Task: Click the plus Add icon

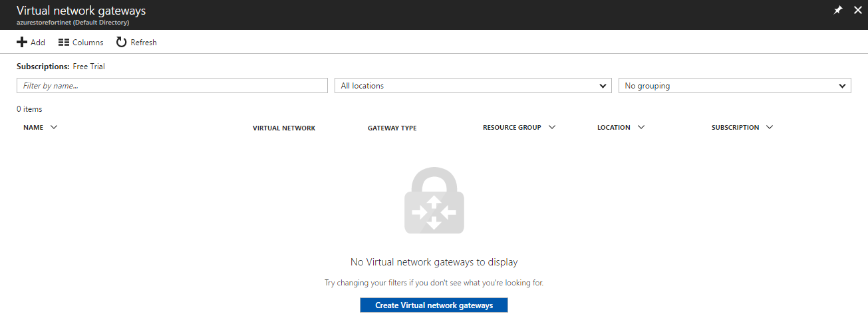Action: (22, 43)
